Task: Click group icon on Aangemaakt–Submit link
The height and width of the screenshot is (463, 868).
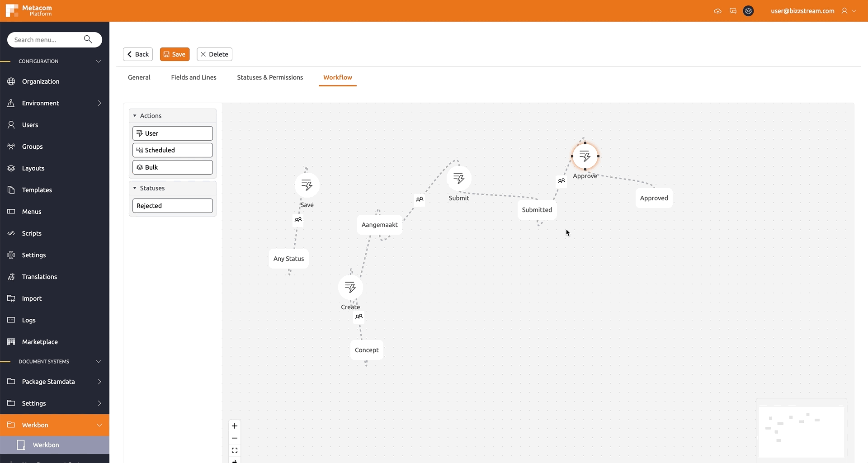Action: pyautogui.click(x=420, y=199)
